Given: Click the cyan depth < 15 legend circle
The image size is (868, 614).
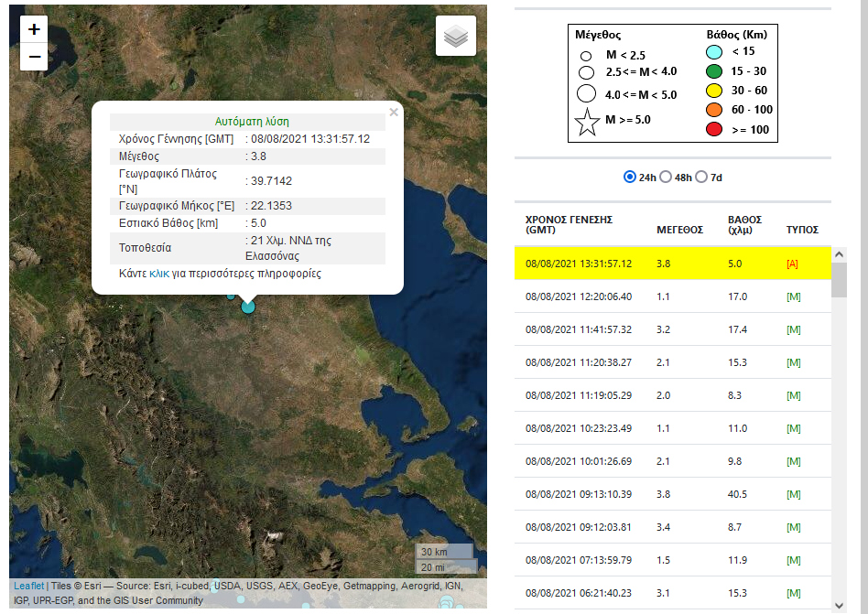Looking at the screenshot, I should (x=714, y=52).
